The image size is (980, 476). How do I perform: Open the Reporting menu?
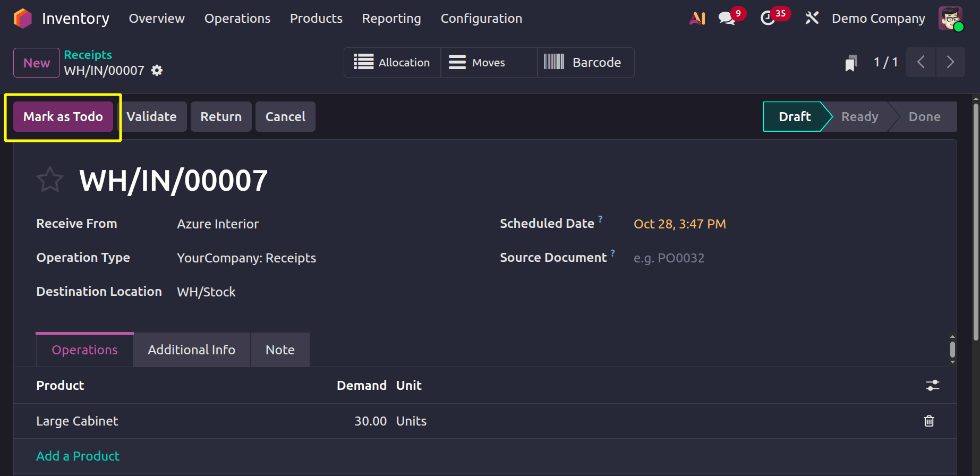coord(391,19)
